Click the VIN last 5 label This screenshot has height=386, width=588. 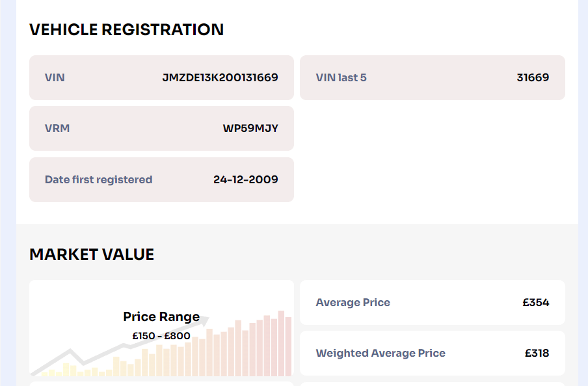point(340,77)
